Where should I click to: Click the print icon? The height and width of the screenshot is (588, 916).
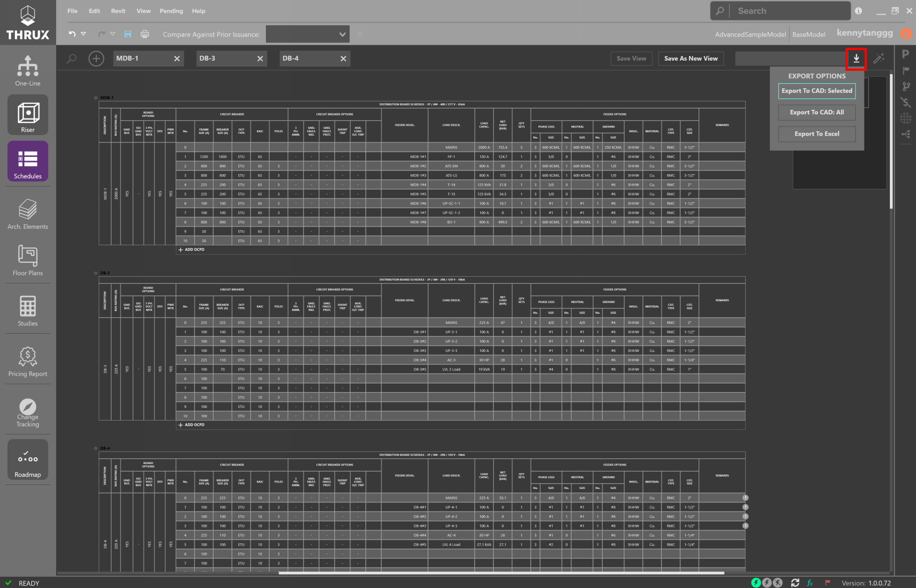[x=145, y=34]
